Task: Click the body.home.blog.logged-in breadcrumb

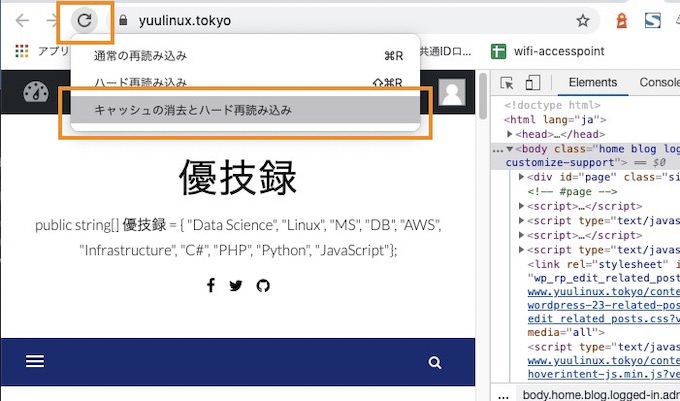Action: [x=601, y=394]
